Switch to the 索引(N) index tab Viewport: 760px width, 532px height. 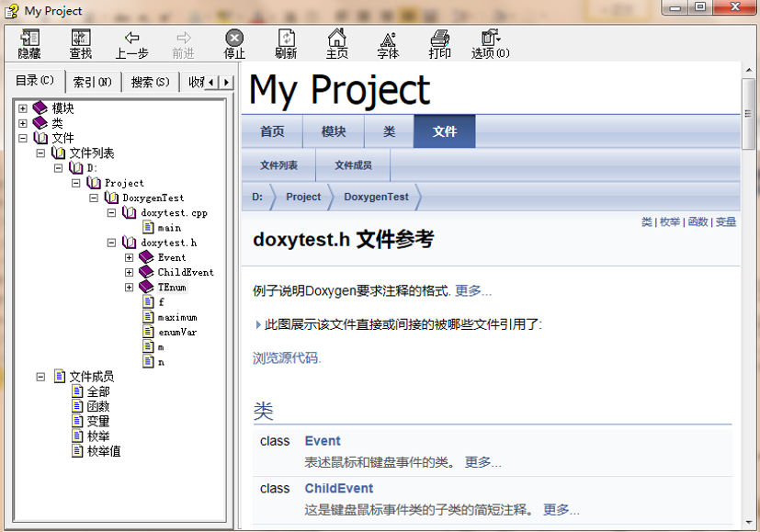click(93, 82)
